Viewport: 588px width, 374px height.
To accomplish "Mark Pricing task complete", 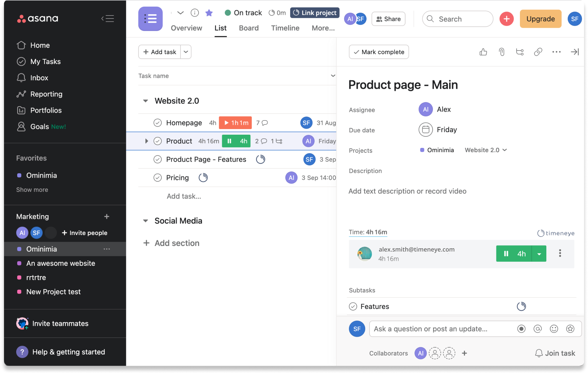I will (x=158, y=178).
